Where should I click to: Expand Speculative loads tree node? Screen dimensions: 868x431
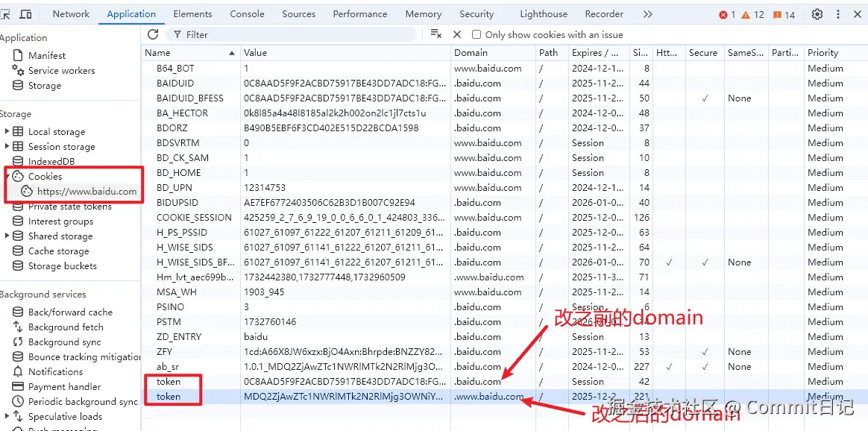point(7,417)
